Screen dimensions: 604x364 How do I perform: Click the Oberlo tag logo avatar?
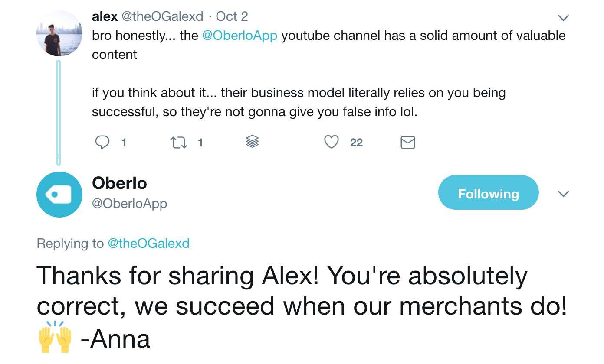pos(59,195)
